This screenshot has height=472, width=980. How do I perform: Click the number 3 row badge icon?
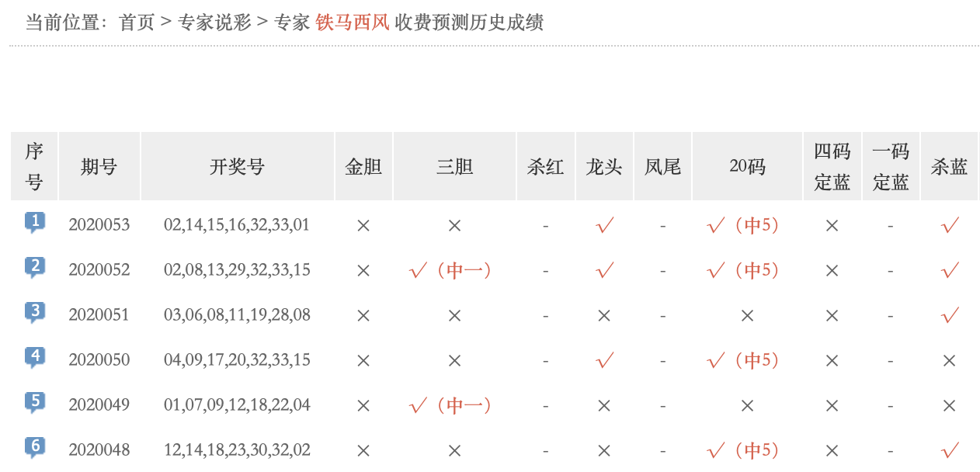pyautogui.click(x=34, y=313)
